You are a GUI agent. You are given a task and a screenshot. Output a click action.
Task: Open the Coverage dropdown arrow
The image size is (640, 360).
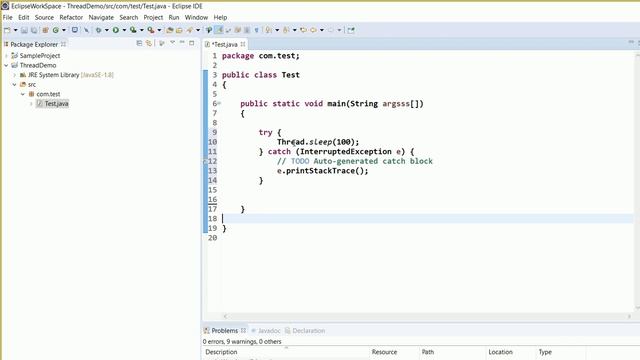(142, 30)
